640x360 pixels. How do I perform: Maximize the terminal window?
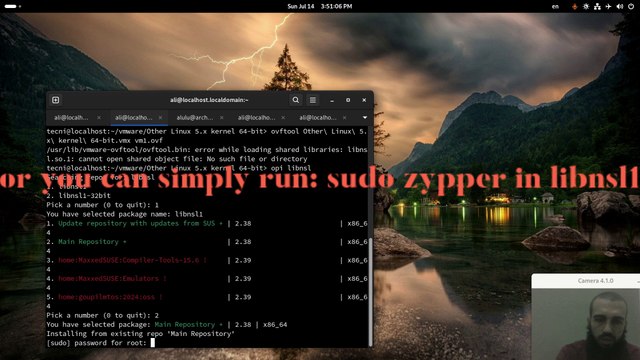coord(348,100)
